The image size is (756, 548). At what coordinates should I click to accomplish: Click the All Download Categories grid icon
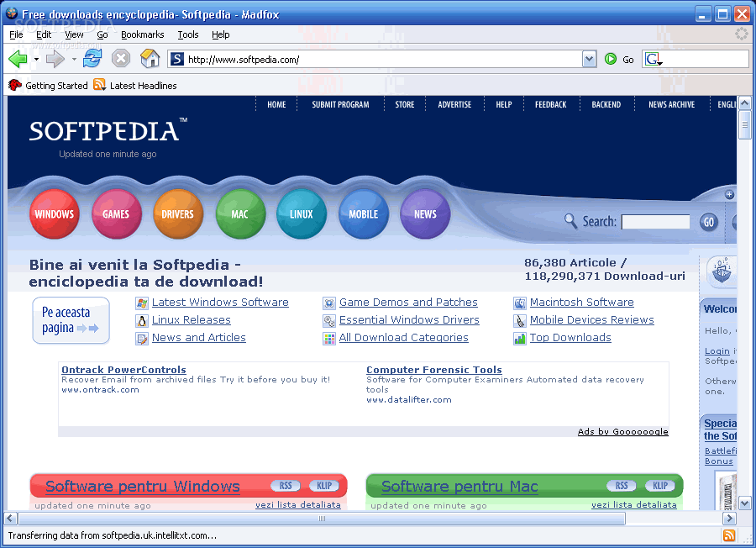tap(329, 339)
